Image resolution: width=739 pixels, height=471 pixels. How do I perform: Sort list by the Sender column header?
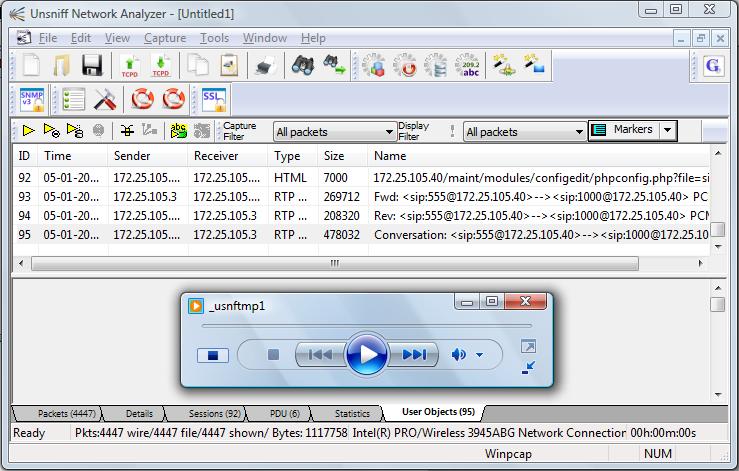[148, 156]
